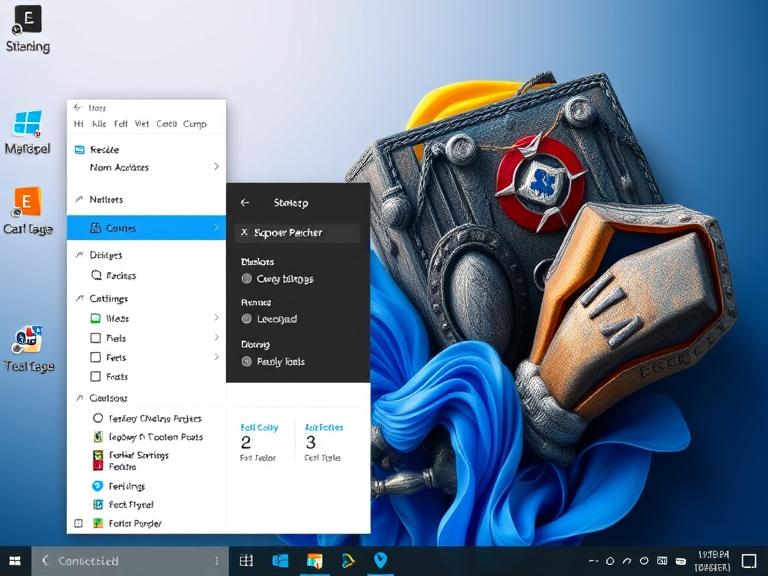The height and width of the screenshot is (576, 768).
Task: Click the back arrow in dark Stielerp panel
Action: click(245, 202)
